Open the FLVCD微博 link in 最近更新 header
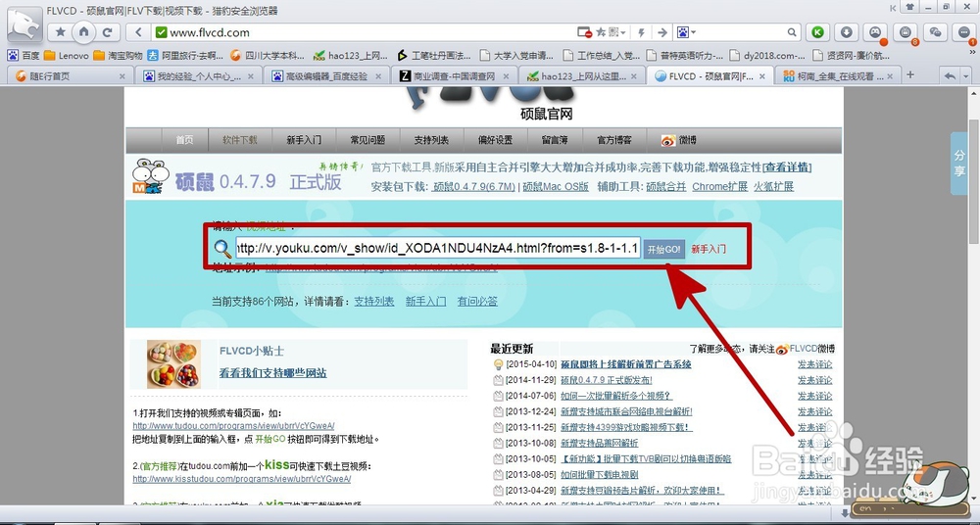 tap(811, 349)
